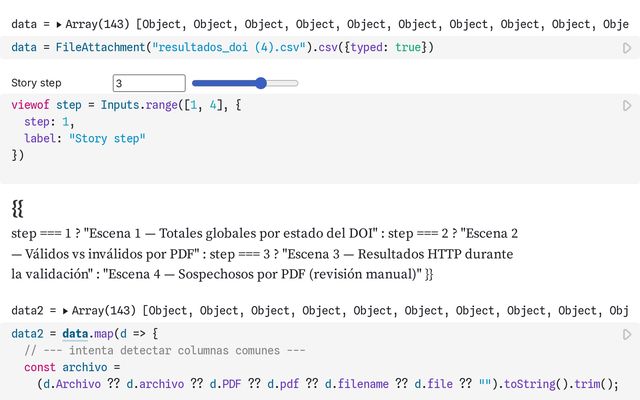This screenshot has width=640, height=400.
Task: Click the double curly braces opening the text cell
Action: point(18,208)
